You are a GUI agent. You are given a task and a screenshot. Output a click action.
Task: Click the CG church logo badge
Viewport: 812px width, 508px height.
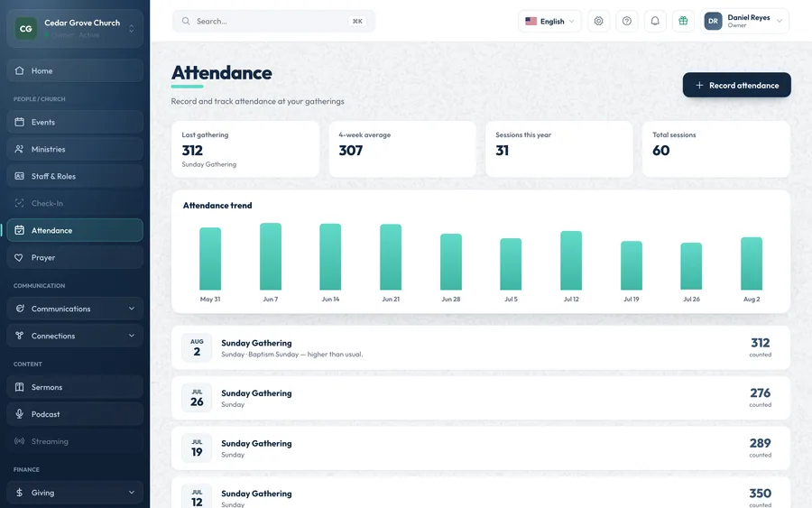[x=25, y=29]
